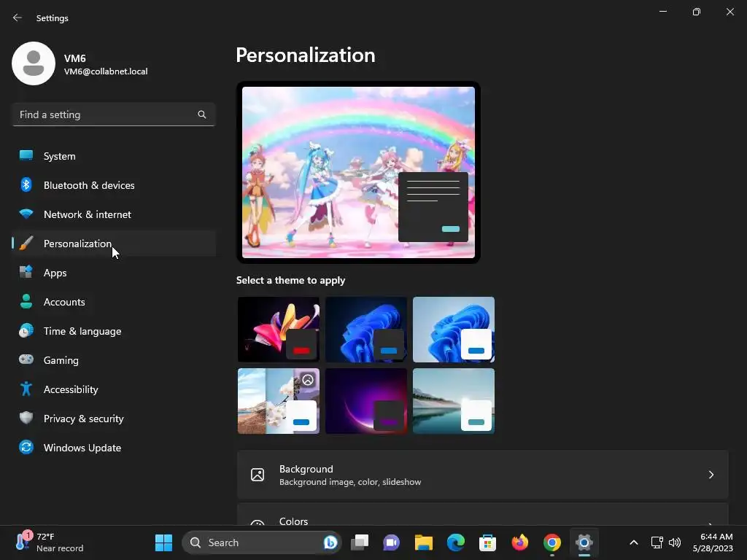Go to Bluetooth & devices settings

[113, 184]
